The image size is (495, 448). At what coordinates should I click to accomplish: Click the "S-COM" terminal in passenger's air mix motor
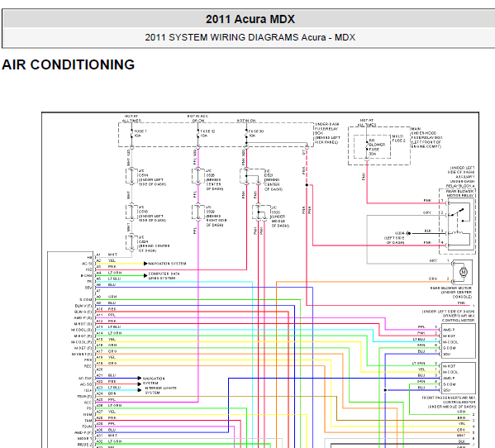450,384
